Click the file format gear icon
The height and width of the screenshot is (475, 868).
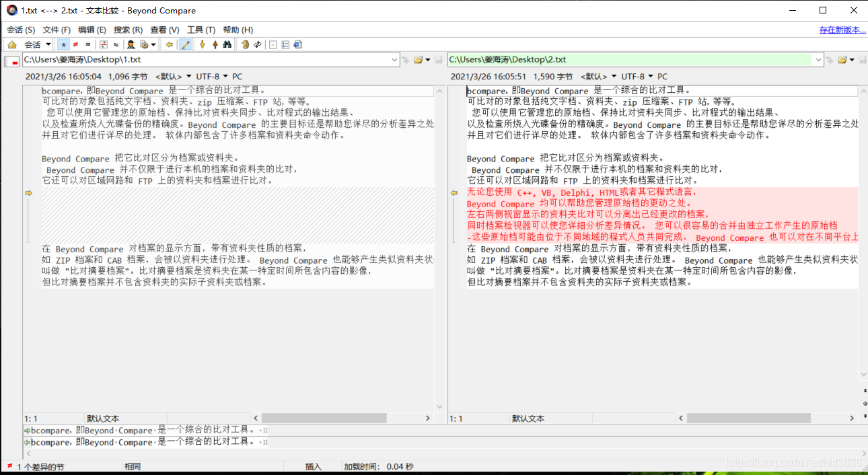(144, 45)
